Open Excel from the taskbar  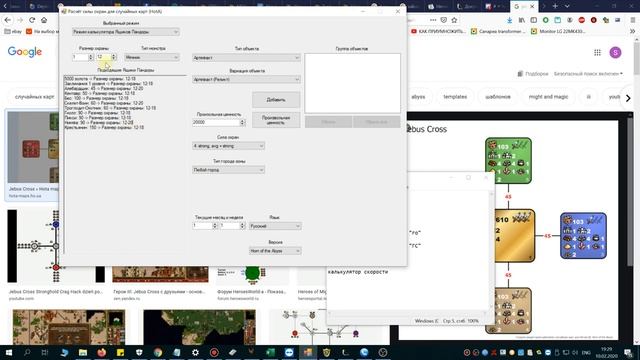(x=270, y=352)
